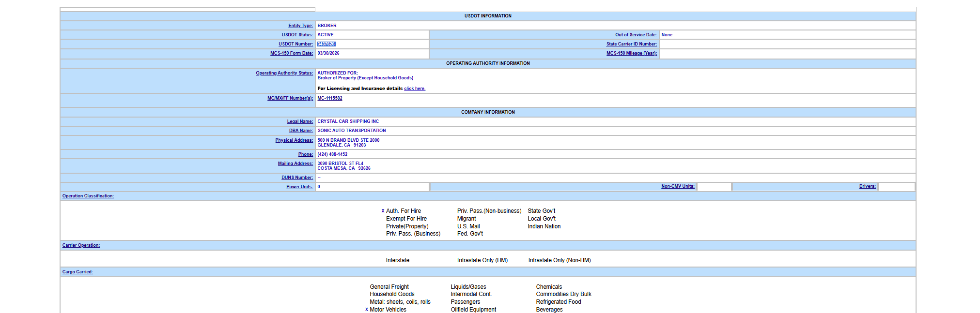Click the BROKER entity type value

tap(327, 26)
